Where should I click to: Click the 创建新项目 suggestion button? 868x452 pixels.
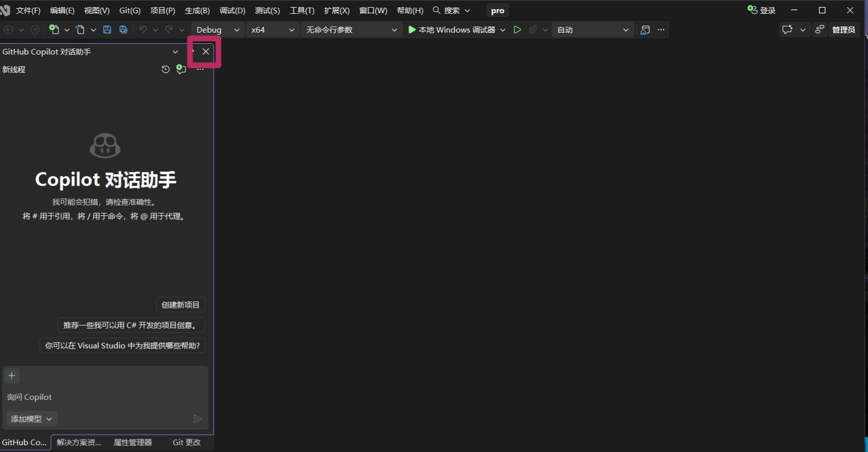click(x=181, y=305)
